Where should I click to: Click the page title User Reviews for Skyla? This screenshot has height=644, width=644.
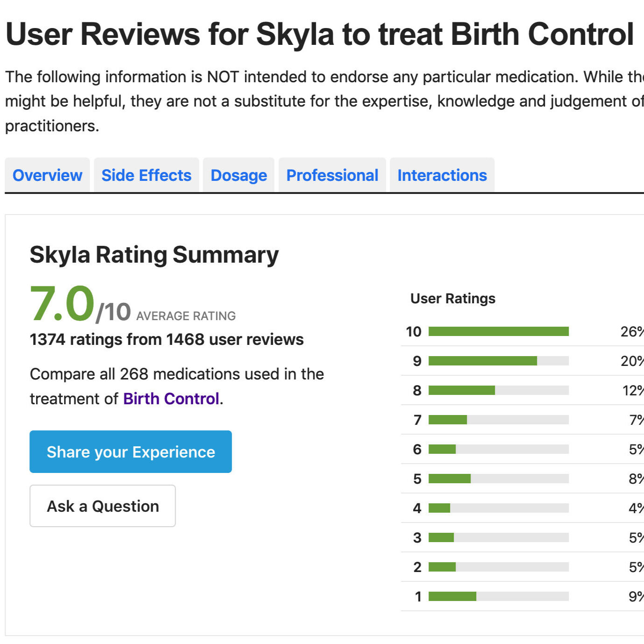[x=320, y=34]
